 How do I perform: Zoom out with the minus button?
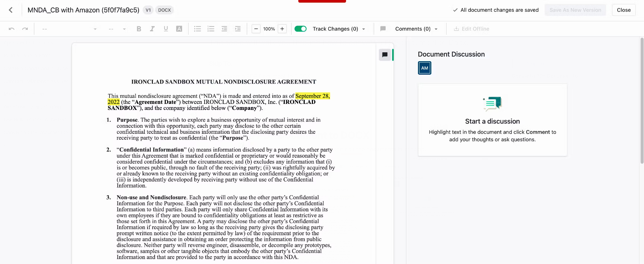tap(256, 29)
